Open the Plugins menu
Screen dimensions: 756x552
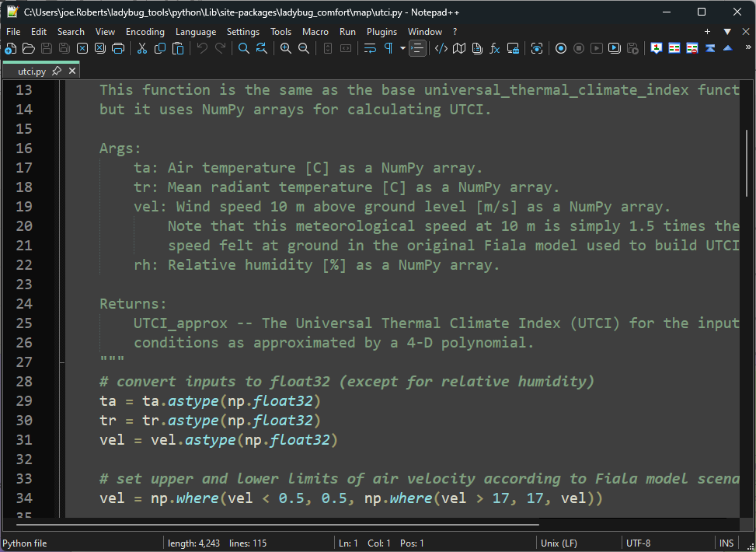(x=381, y=32)
